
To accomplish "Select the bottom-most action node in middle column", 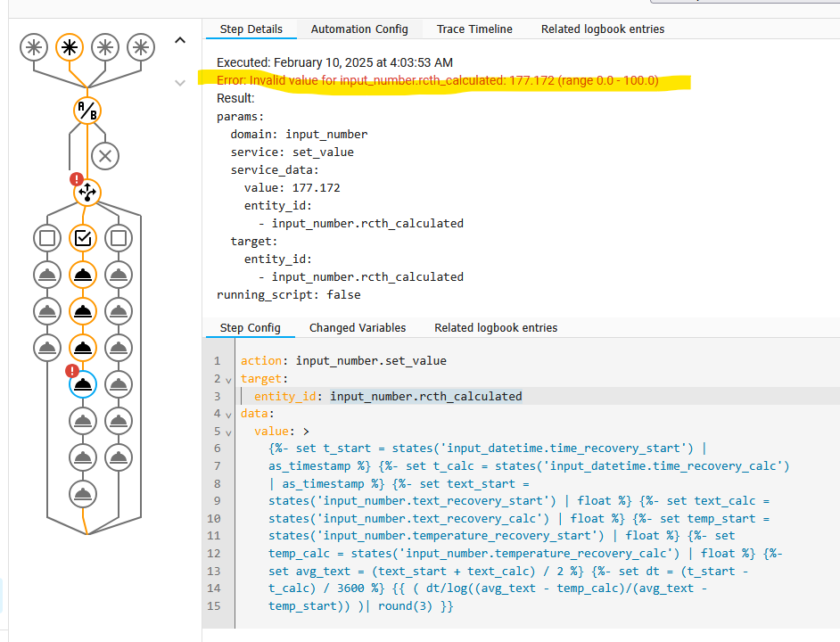I will pos(83,493).
